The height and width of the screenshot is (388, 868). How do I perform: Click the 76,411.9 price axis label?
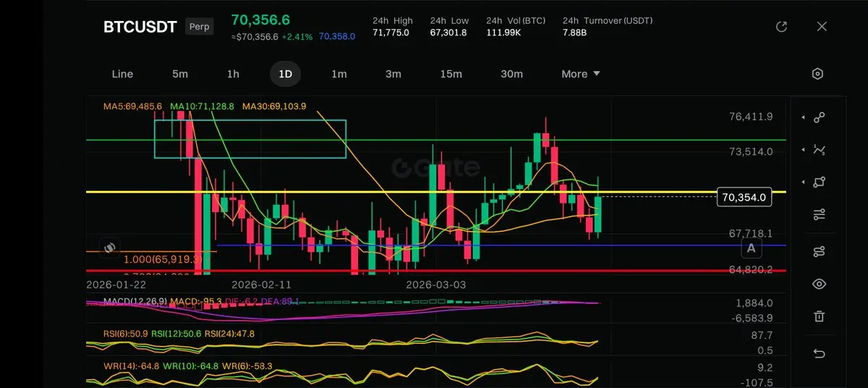tap(751, 117)
